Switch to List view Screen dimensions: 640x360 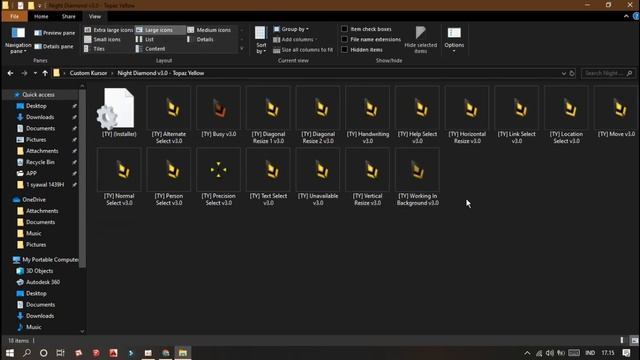145,39
